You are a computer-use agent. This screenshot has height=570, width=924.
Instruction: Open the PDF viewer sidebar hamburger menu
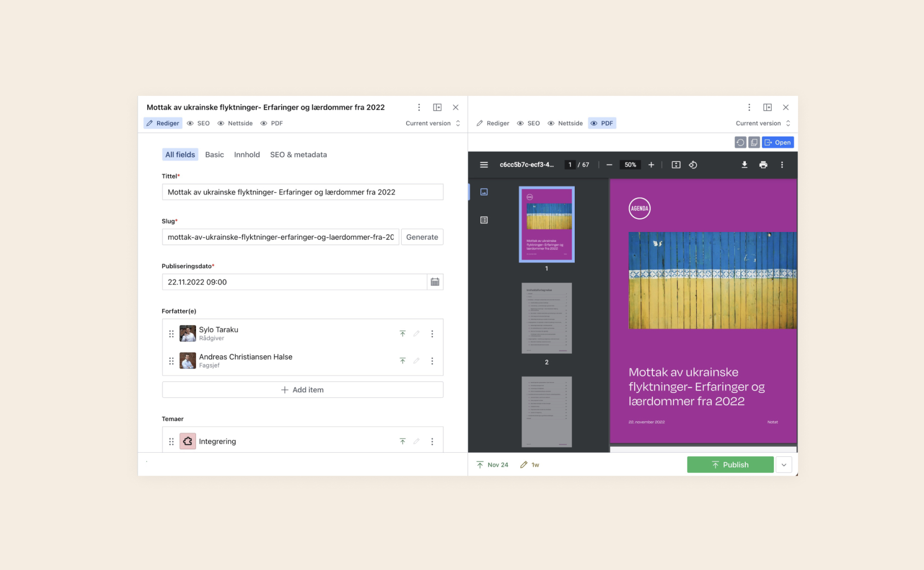484,164
